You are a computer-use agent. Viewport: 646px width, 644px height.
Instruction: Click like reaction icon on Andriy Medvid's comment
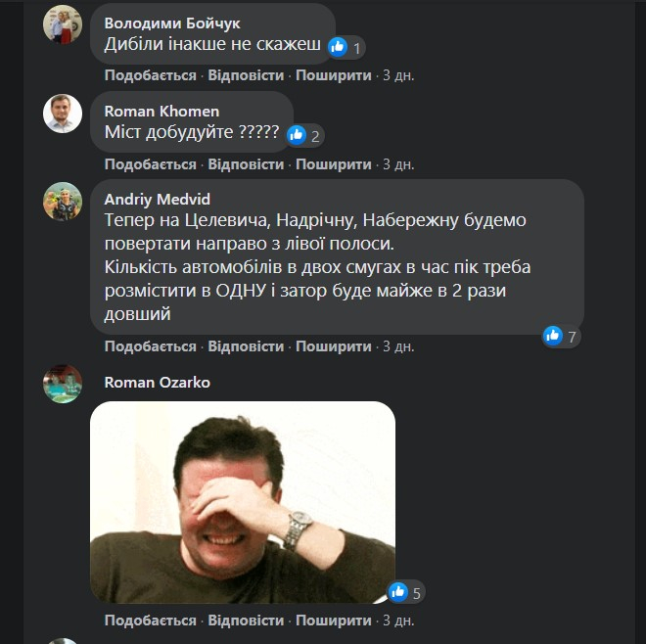(x=554, y=336)
